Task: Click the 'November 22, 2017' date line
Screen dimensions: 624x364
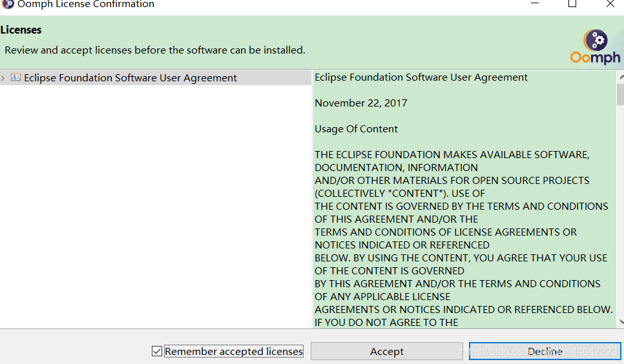Action: click(361, 103)
